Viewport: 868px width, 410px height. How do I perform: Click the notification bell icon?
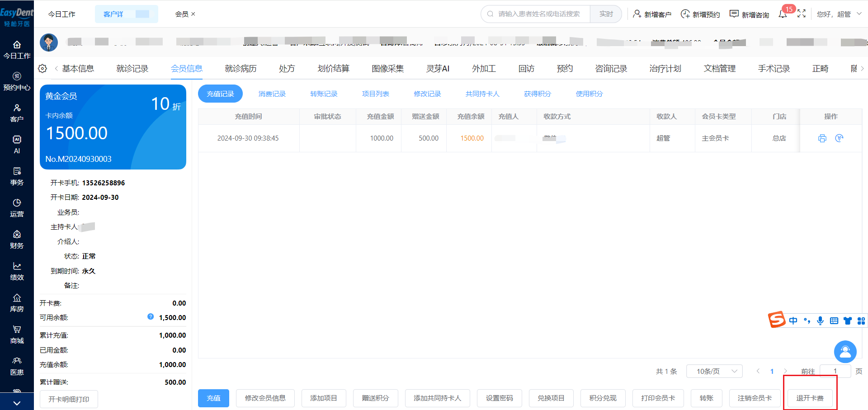pos(783,14)
